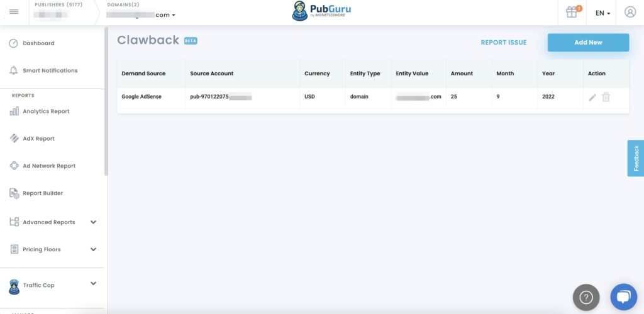Open the Feedback side tab

pos(636,158)
